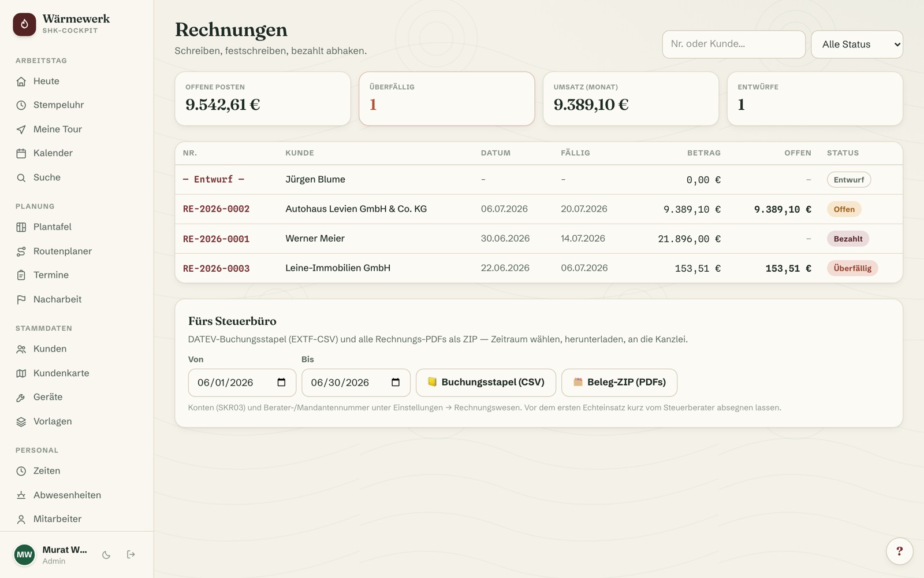Screen dimensions: 924x578
Task: Click the Suche magnifier icon
Action: point(21,177)
